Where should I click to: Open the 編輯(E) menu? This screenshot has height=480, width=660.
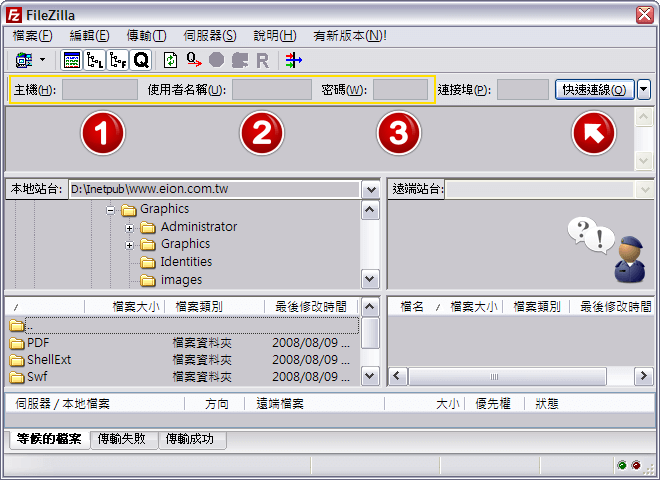[x=89, y=36]
